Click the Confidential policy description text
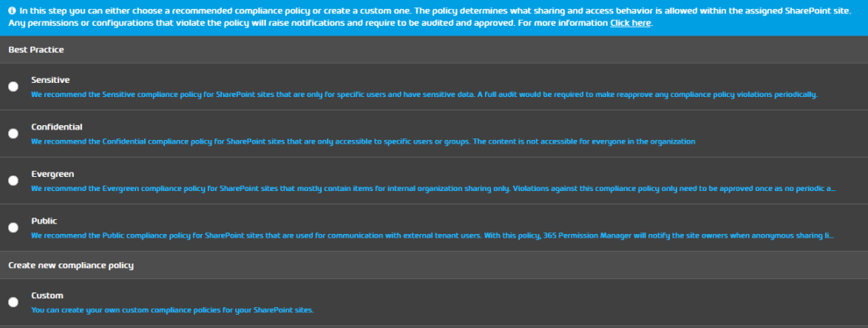Image resolution: width=868 pixels, height=328 pixels. (362, 141)
